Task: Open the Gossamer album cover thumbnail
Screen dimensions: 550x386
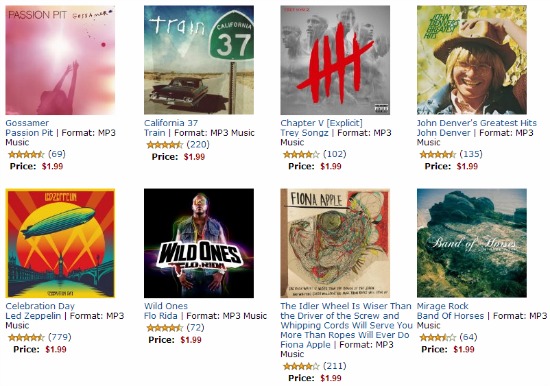Action: coord(60,60)
